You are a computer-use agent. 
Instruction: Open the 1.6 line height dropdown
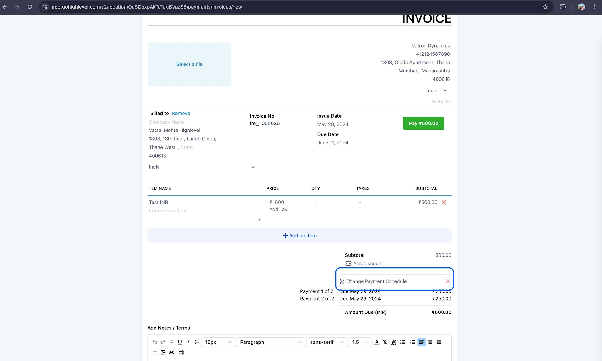point(360,342)
